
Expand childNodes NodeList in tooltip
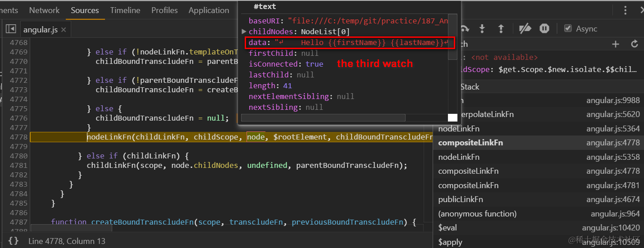tap(244, 32)
